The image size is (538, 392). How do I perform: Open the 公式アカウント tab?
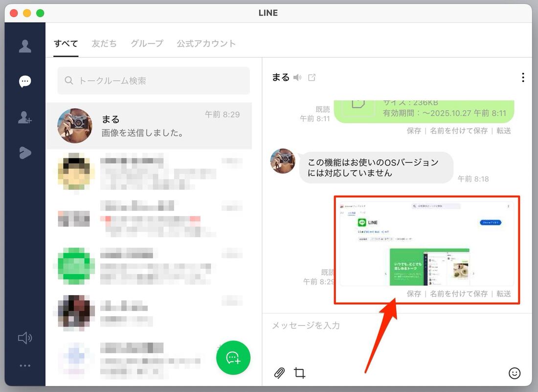coord(206,44)
